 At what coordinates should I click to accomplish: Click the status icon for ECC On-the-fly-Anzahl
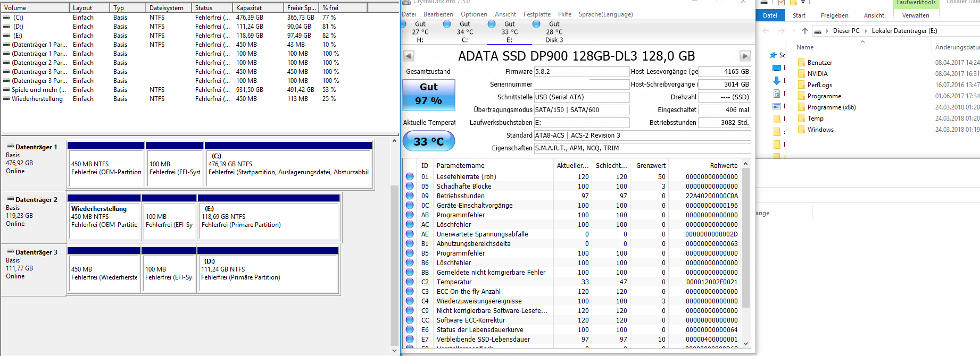tap(410, 291)
